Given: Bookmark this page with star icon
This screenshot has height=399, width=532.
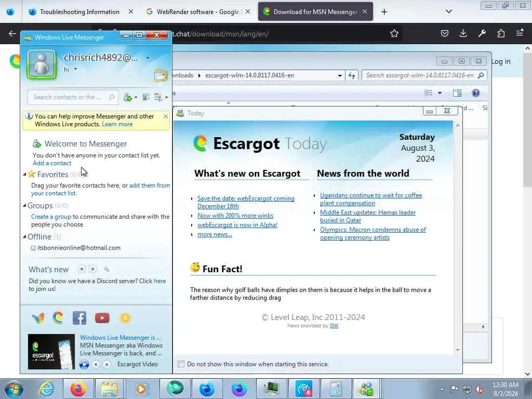Looking at the screenshot, I should [394, 33].
